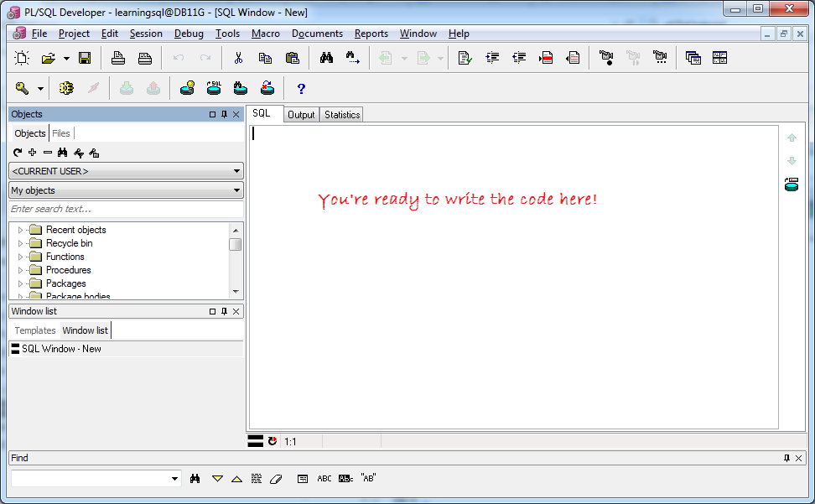Toggle quoted "AB" exact-phrase option in Find bar
The image size is (815, 504).
pyautogui.click(x=368, y=479)
